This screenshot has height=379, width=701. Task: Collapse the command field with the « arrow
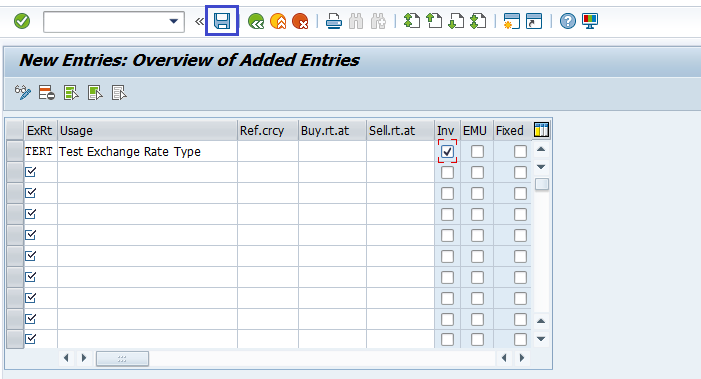(x=199, y=21)
